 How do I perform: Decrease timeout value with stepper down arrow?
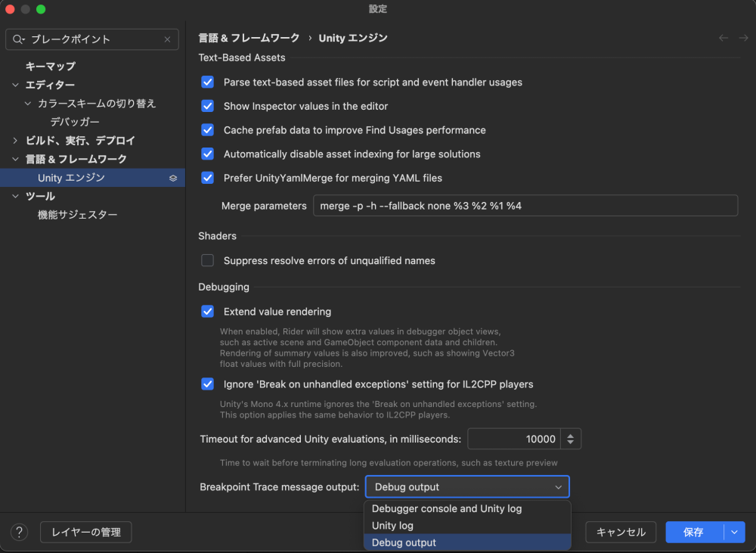[570, 443]
